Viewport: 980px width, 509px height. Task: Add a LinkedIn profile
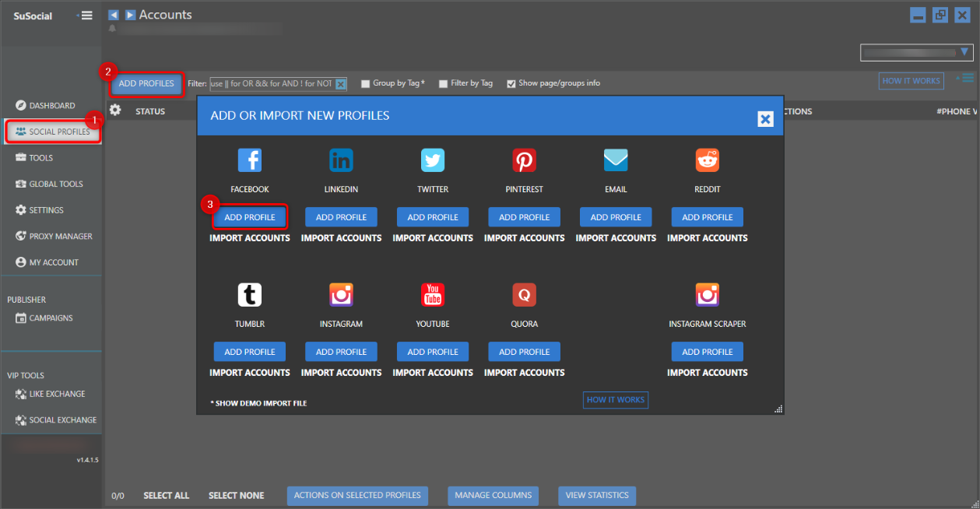point(341,217)
